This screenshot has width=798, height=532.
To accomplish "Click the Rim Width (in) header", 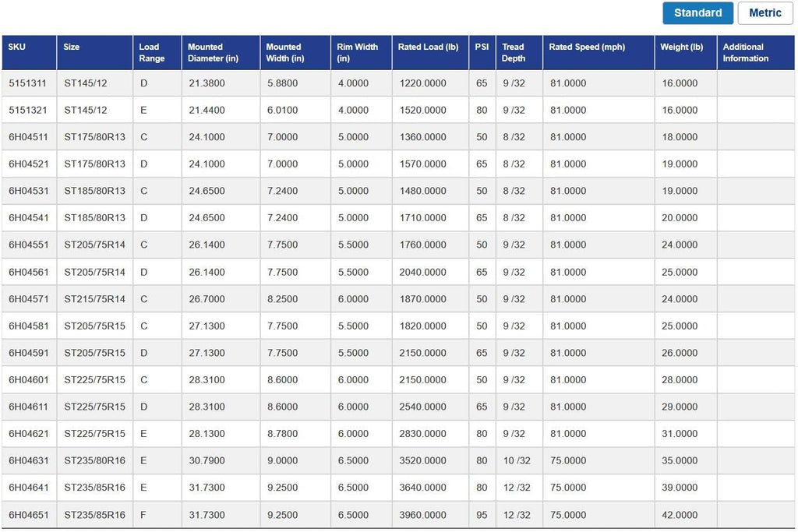I will [x=362, y=52].
